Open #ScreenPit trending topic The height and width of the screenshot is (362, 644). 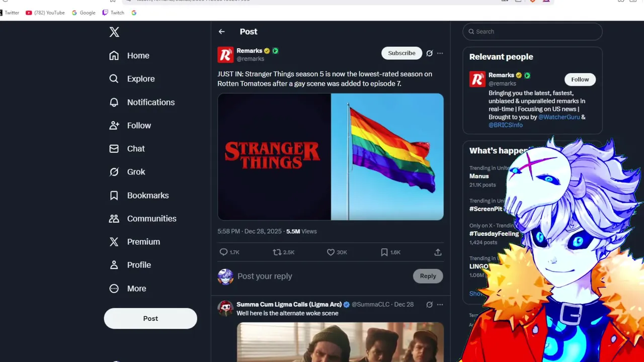[x=486, y=209]
